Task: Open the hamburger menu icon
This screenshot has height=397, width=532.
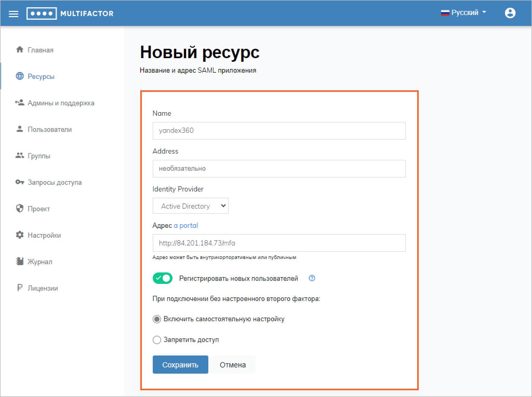Action: coord(14,14)
